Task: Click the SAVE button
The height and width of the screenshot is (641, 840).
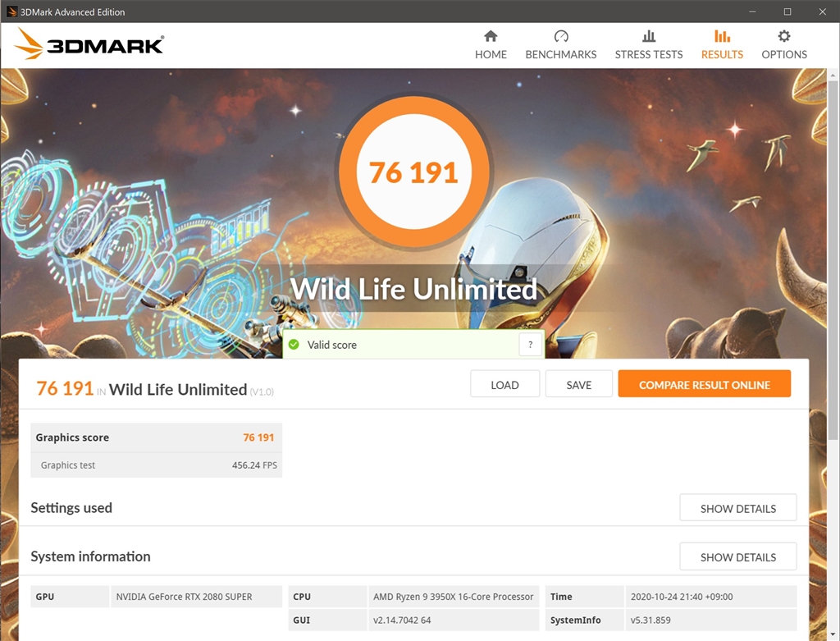Action: [578, 384]
